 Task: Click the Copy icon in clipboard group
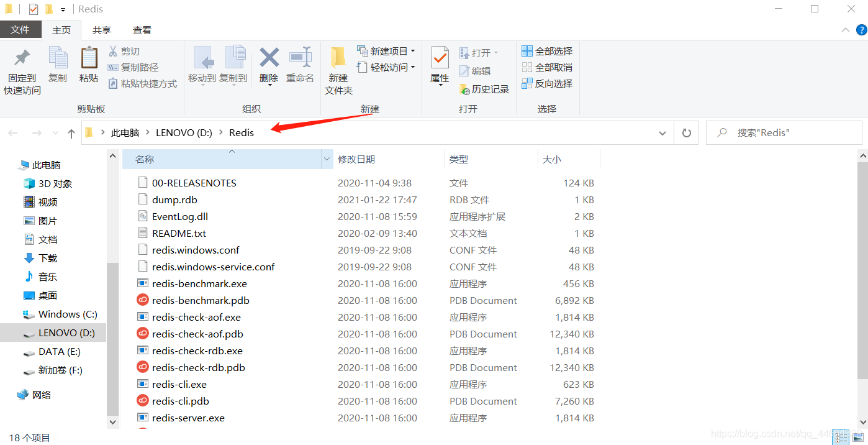[x=58, y=58]
